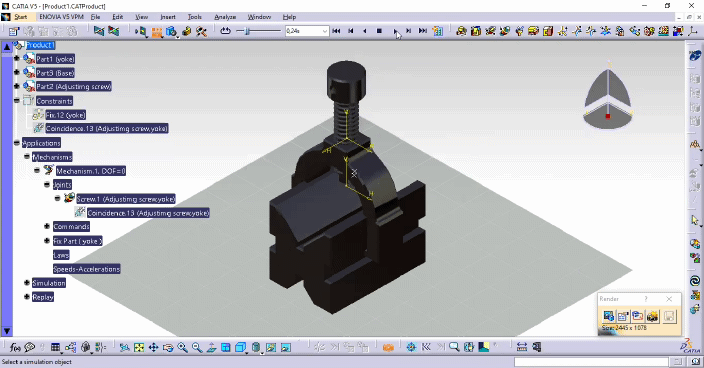Screen dimensions: 704x368
Task: Jump to simulation end
Action: tap(422, 31)
